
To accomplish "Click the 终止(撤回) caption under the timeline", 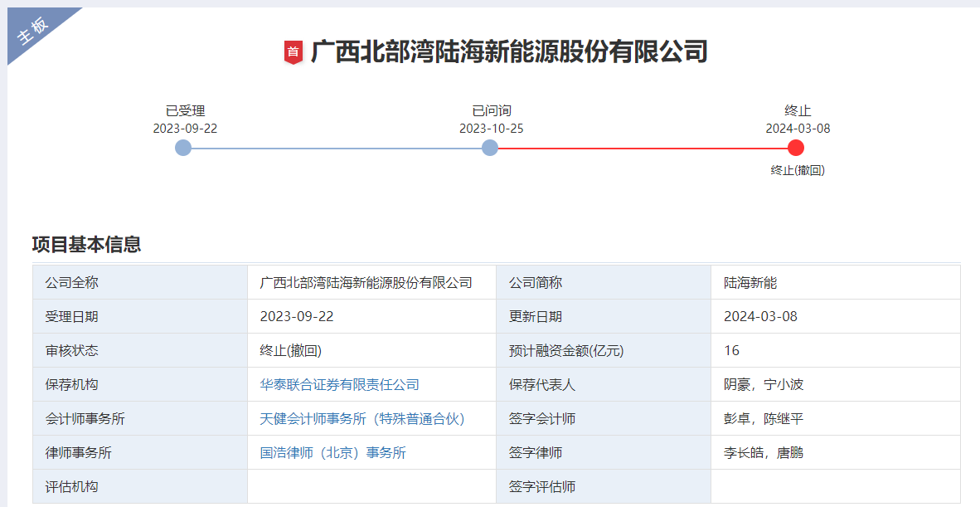I will click(798, 170).
